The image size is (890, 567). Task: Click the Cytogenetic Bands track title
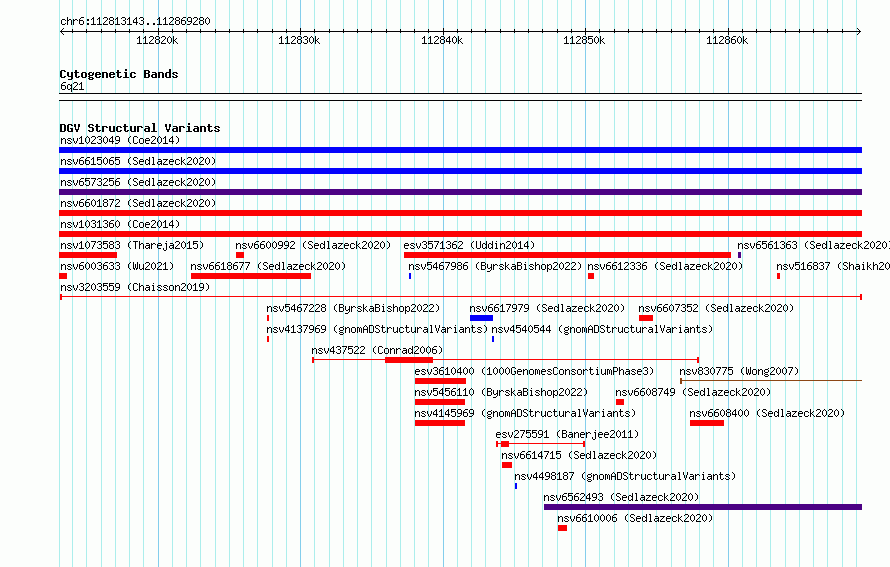pos(119,74)
